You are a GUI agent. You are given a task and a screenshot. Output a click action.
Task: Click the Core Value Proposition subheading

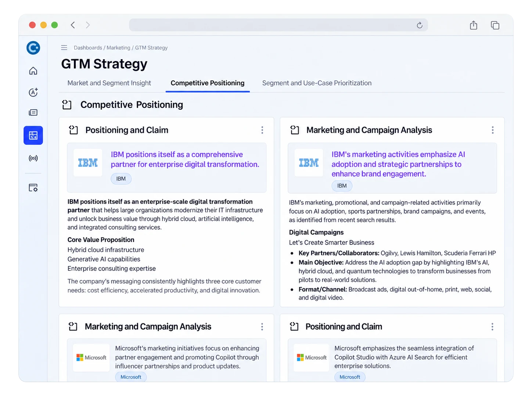101,240
